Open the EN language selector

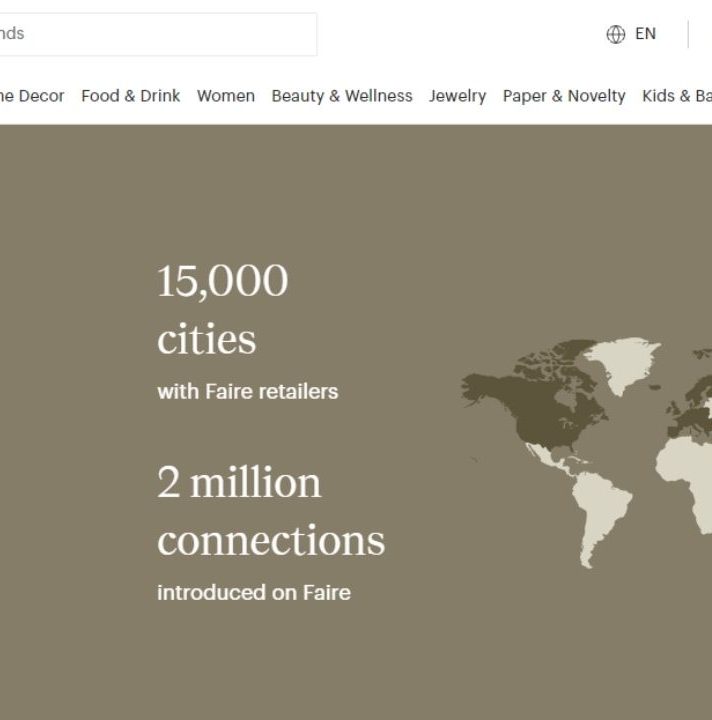pyautogui.click(x=645, y=34)
